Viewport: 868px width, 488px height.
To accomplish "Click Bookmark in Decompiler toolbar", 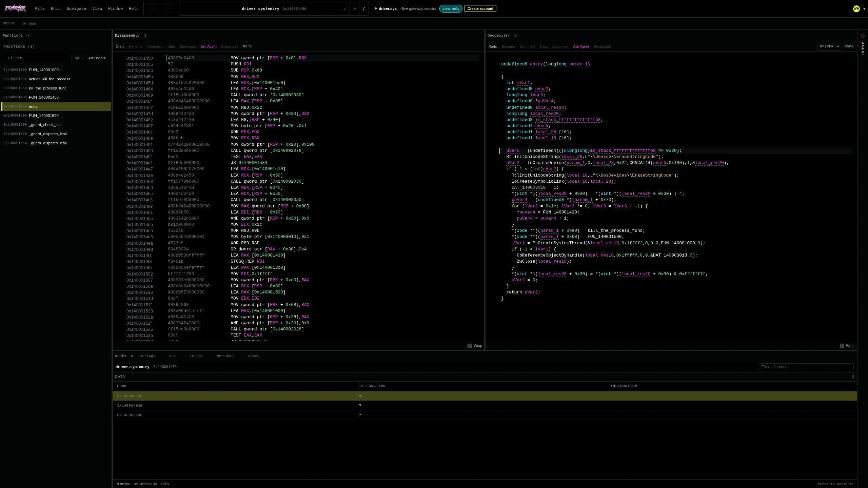I will point(560,46).
